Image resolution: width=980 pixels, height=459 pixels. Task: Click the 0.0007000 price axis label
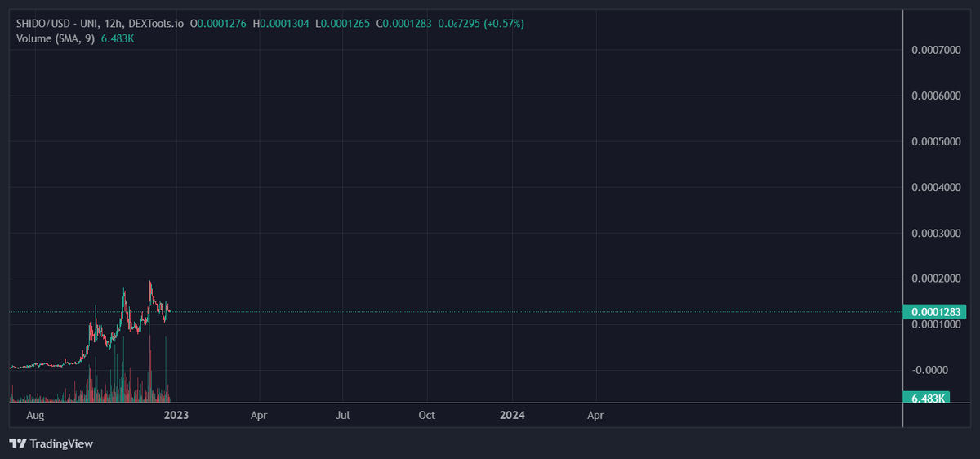[936, 51]
